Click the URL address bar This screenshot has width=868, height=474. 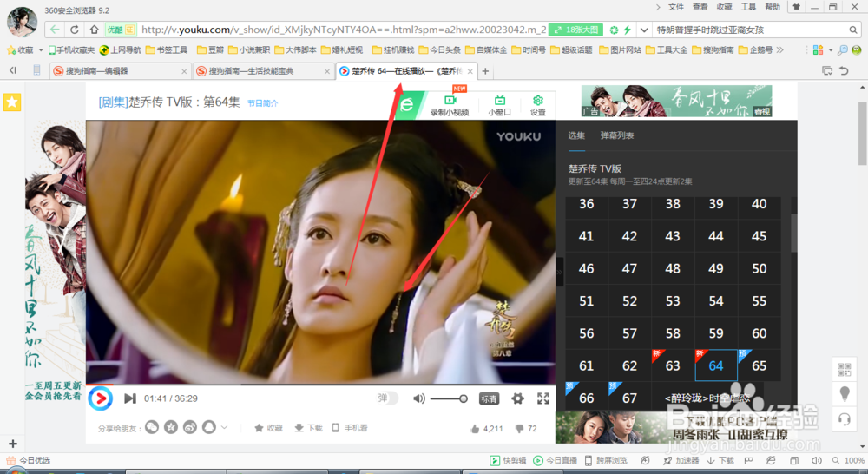click(x=343, y=30)
